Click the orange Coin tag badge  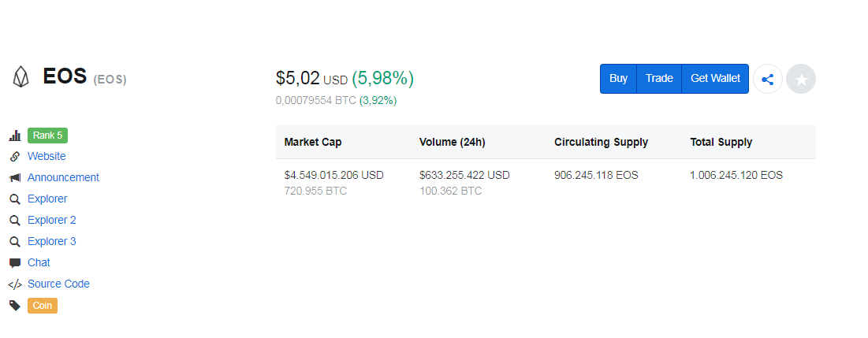[x=43, y=306]
